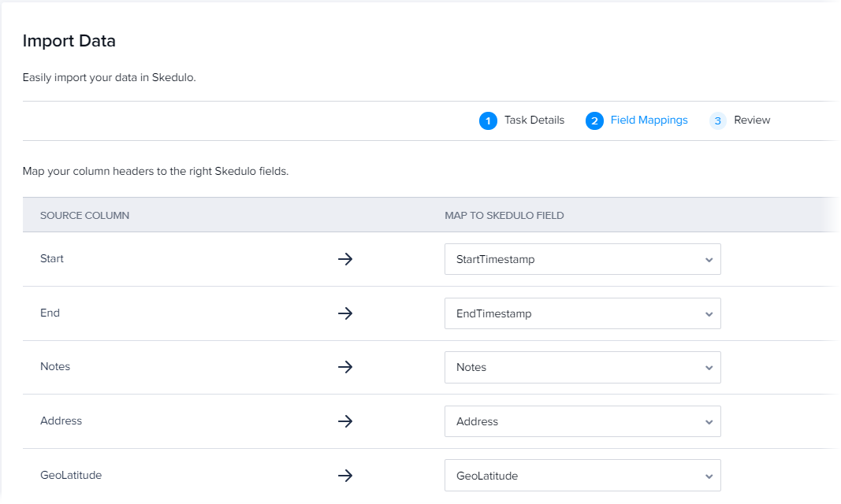The height and width of the screenshot is (504, 841).
Task: Click the arrow icon next to End
Action: pyautogui.click(x=345, y=313)
